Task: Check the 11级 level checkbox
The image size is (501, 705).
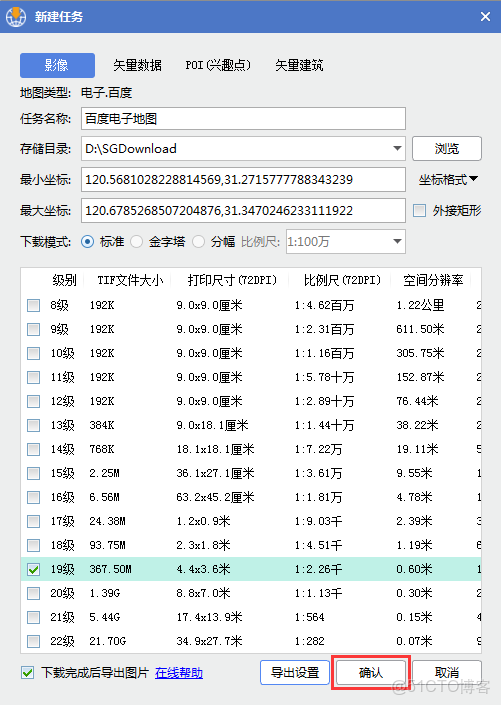Action: pos(33,377)
